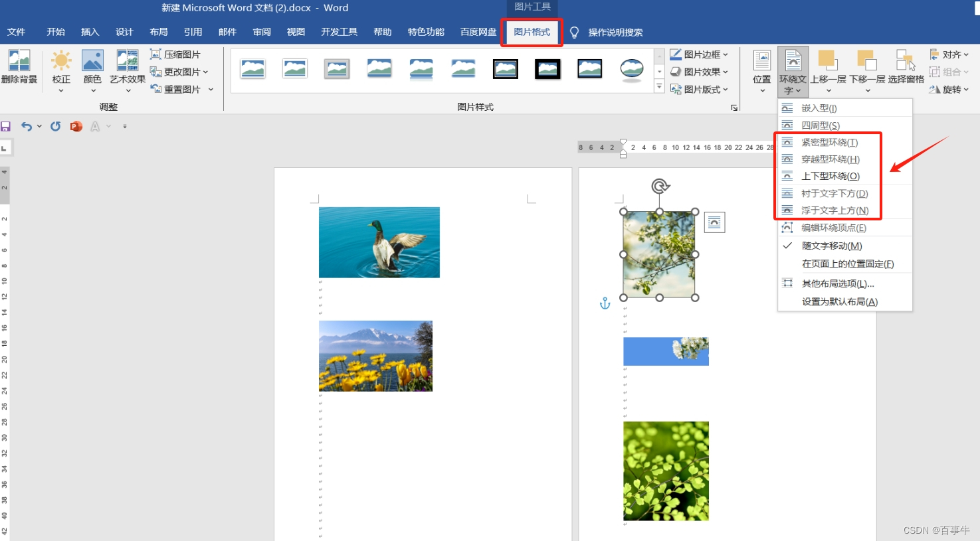Click Set as Default Layout (设置为默认布局)

(x=845, y=301)
